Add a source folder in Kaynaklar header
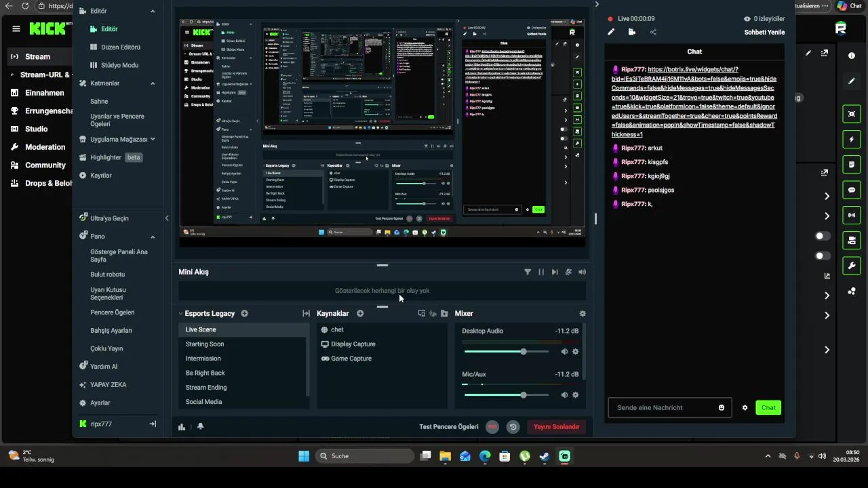 pyautogui.click(x=444, y=314)
